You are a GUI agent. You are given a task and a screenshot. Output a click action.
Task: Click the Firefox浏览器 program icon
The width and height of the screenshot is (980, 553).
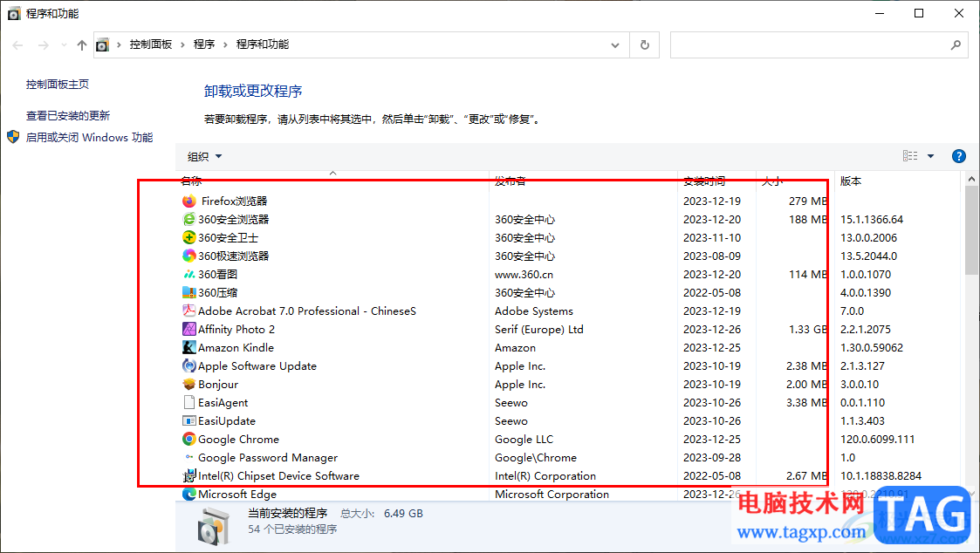tap(188, 201)
